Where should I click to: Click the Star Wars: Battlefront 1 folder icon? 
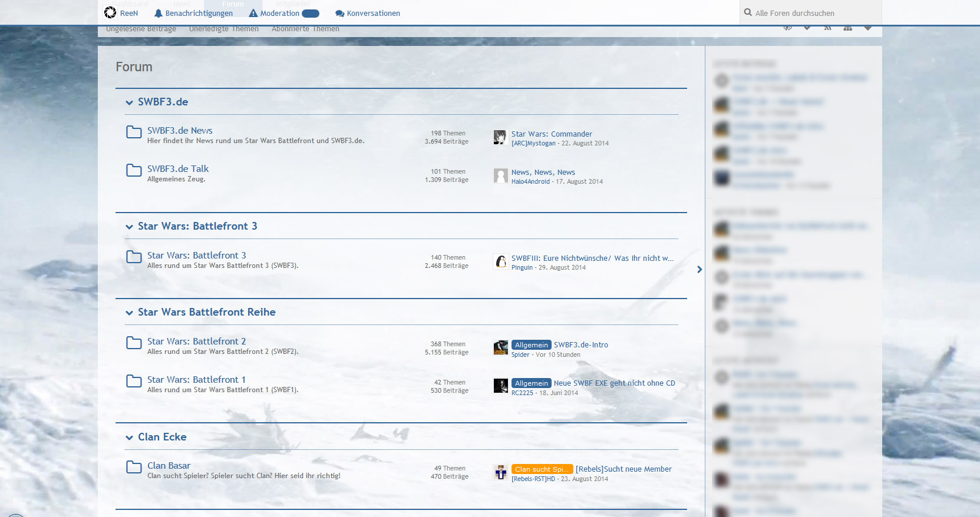pyautogui.click(x=134, y=381)
